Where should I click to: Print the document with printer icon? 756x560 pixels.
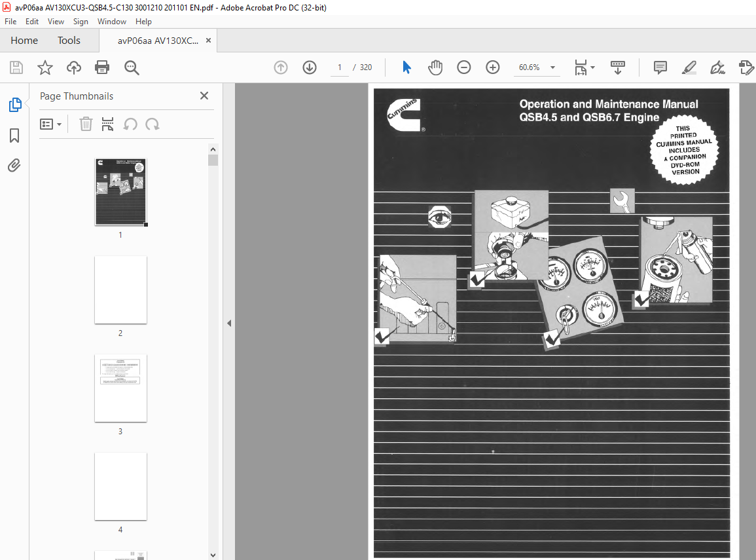tap(102, 67)
